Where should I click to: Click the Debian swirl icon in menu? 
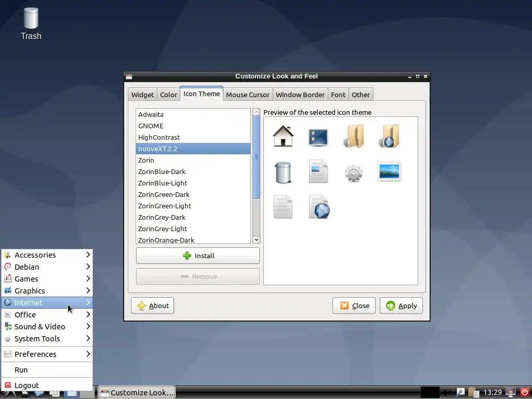coord(7,267)
